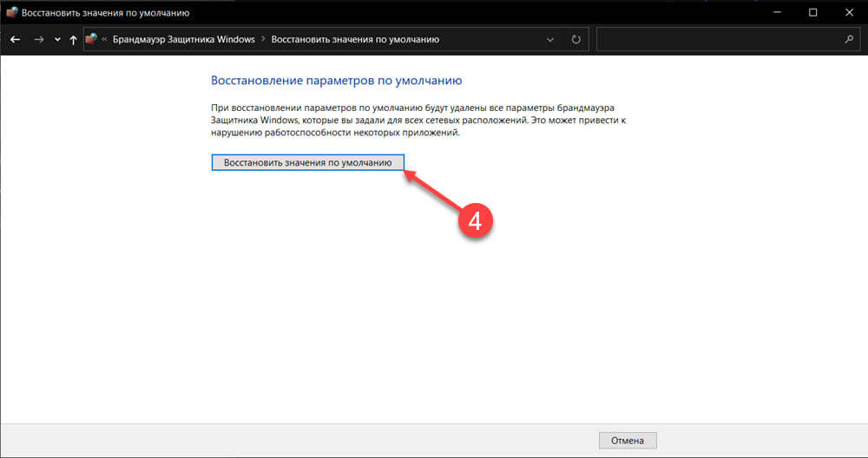This screenshot has width=868, height=458.
Task: Click the Forward navigation arrow
Action: 39,40
